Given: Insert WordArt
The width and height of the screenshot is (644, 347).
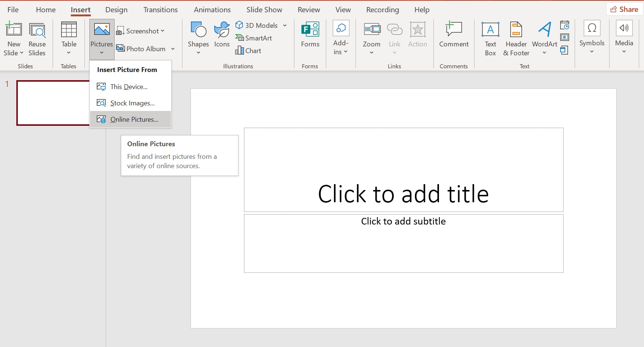Looking at the screenshot, I should click(544, 35).
